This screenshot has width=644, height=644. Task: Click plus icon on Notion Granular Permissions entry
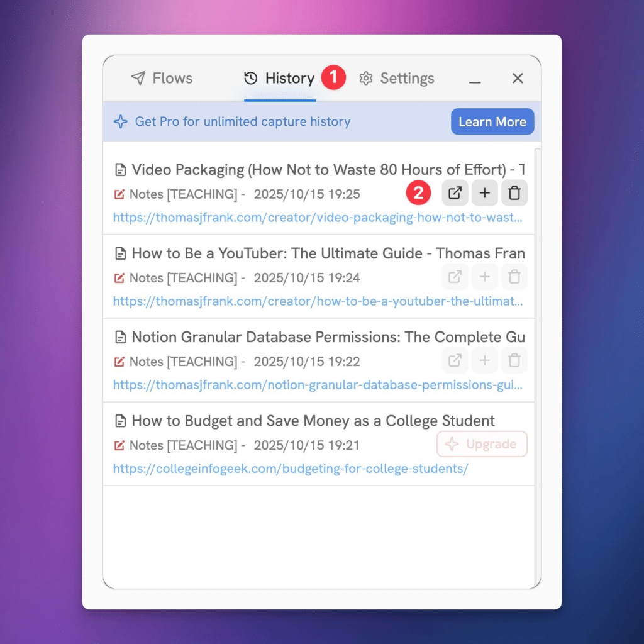pos(484,361)
